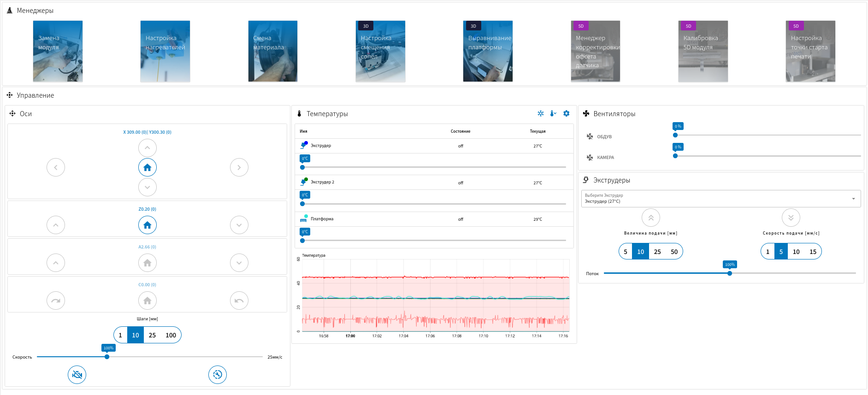Click the motors-off icon below speed slider
868x395 pixels.
click(77, 375)
